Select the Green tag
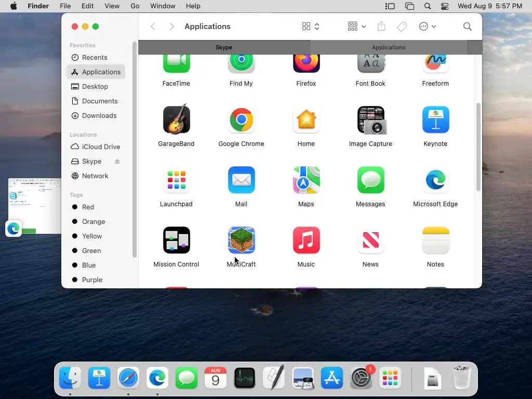The height and width of the screenshot is (399, 532). [96, 251]
